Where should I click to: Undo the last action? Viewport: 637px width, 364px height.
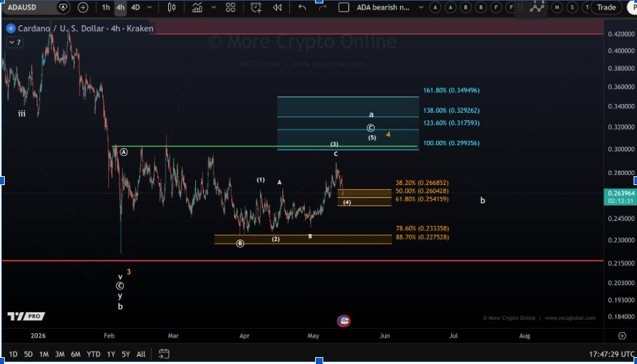click(x=302, y=7)
